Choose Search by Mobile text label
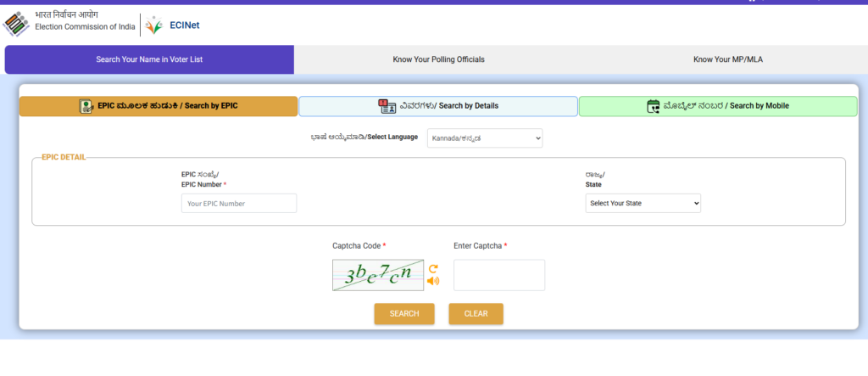868x376 pixels. point(759,106)
